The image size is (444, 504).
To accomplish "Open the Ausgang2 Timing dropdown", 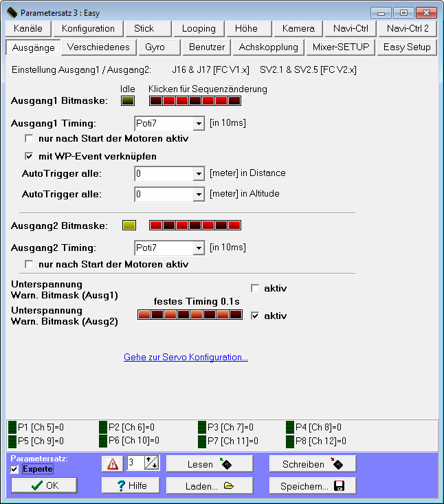I will click(x=199, y=248).
